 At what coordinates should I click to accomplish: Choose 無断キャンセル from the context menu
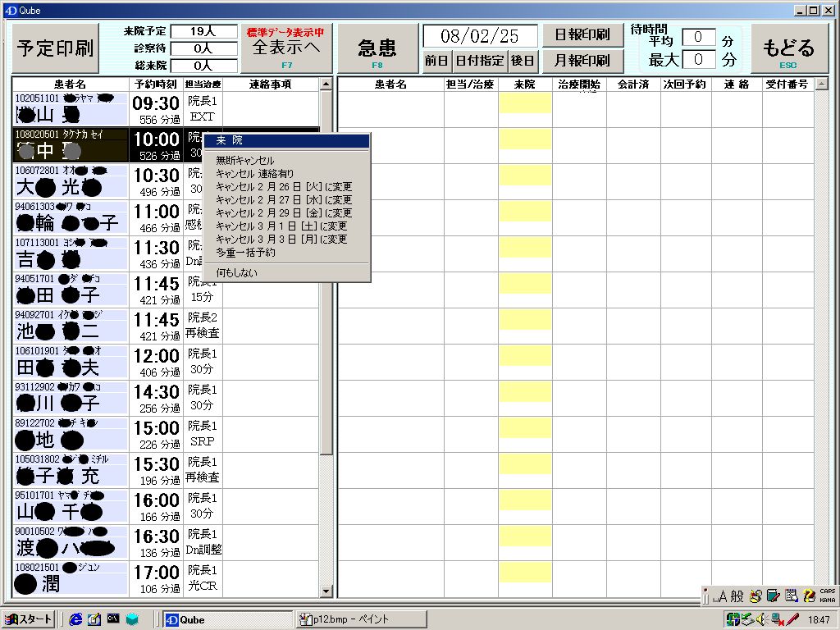tap(245, 161)
